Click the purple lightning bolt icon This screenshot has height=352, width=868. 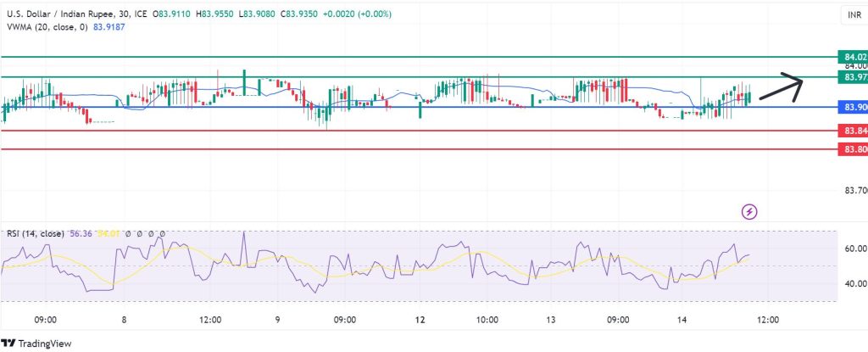tap(749, 211)
